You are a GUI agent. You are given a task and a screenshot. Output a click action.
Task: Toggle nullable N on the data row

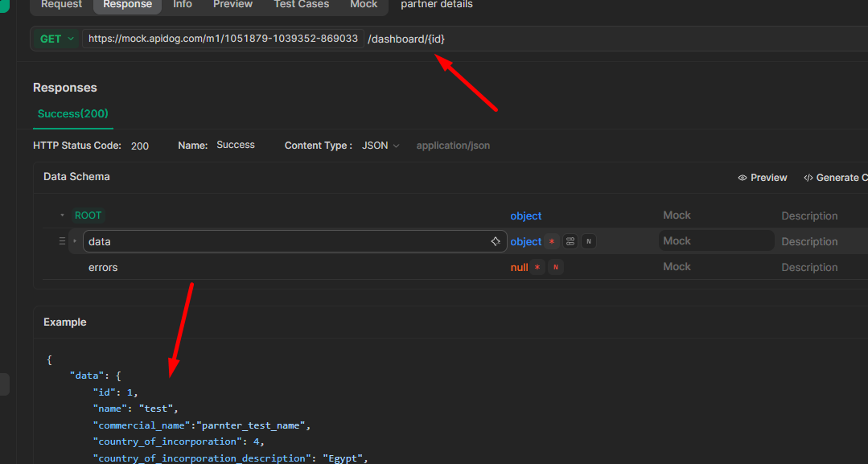tap(588, 241)
